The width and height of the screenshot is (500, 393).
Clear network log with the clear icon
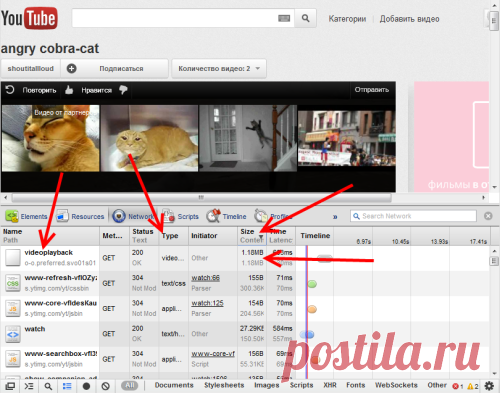click(106, 386)
